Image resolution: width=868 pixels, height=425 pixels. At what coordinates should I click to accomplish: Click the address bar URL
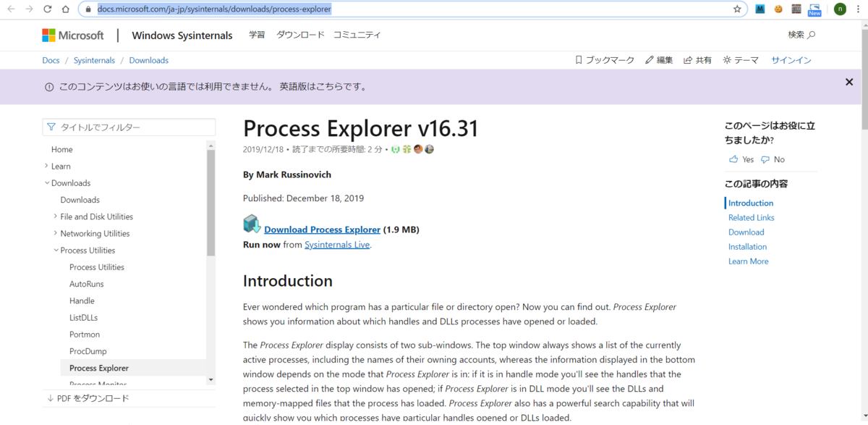[214, 9]
